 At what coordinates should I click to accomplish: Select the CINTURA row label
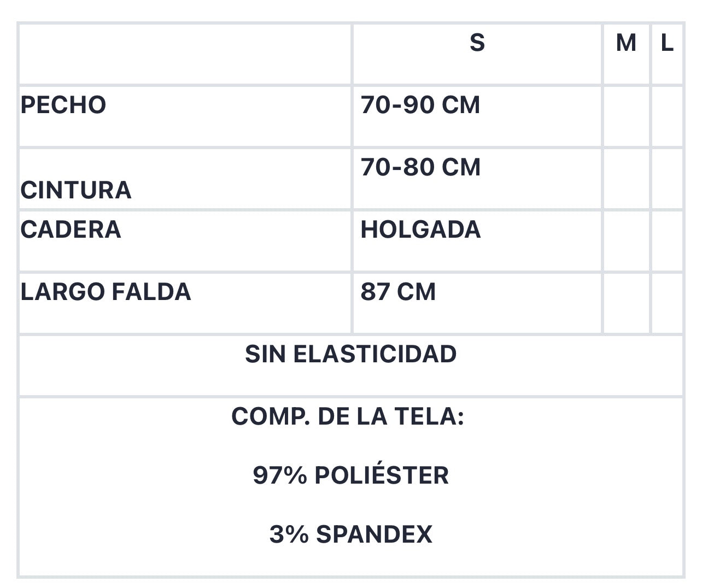(76, 190)
